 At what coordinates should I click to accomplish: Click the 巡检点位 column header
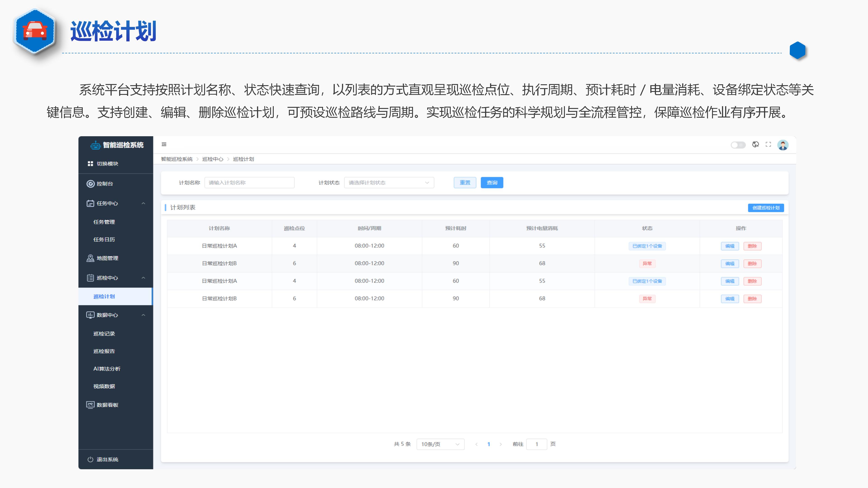click(294, 228)
